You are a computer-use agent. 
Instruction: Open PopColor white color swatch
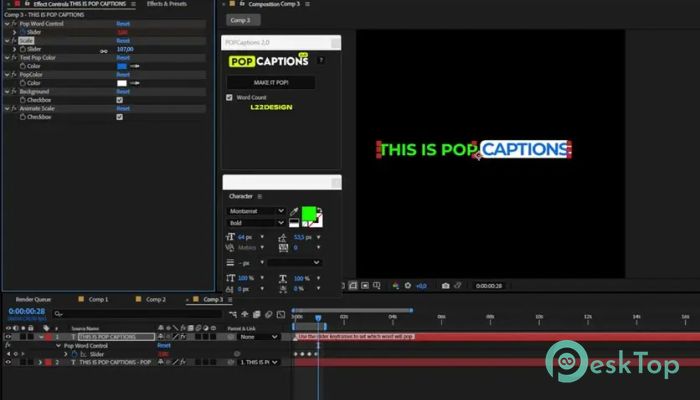coord(122,83)
